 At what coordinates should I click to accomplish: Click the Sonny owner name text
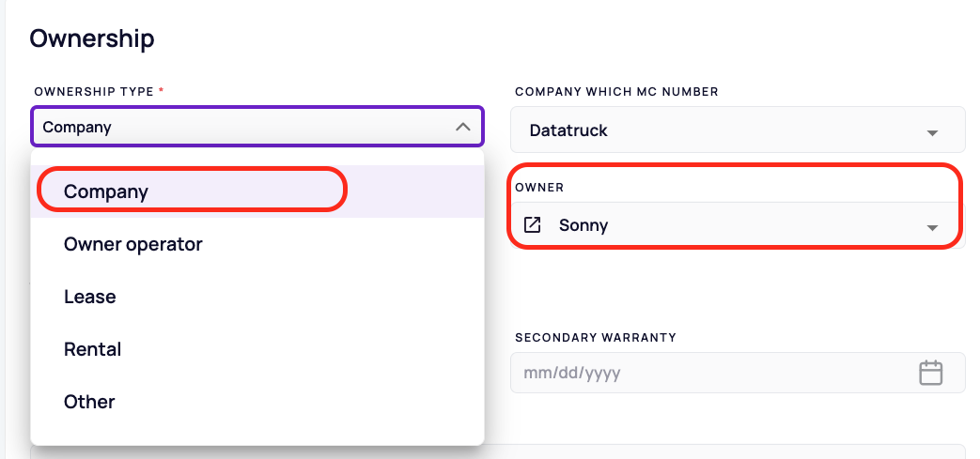(x=583, y=225)
